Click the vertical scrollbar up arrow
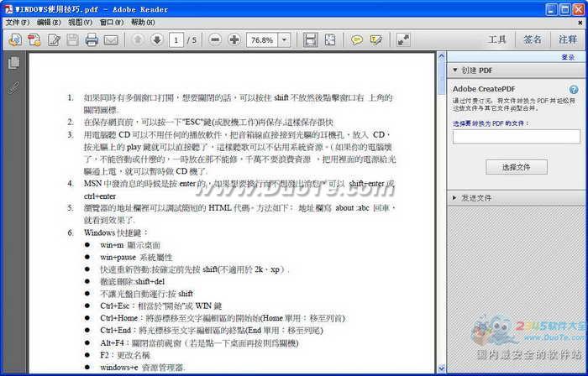 441,57
